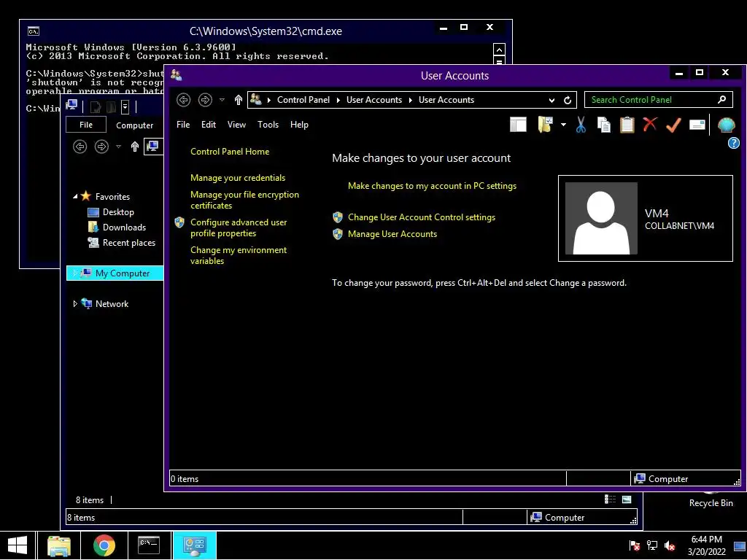Click the Copy icon in the toolbar
This screenshot has height=560, width=747.
coord(603,125)
